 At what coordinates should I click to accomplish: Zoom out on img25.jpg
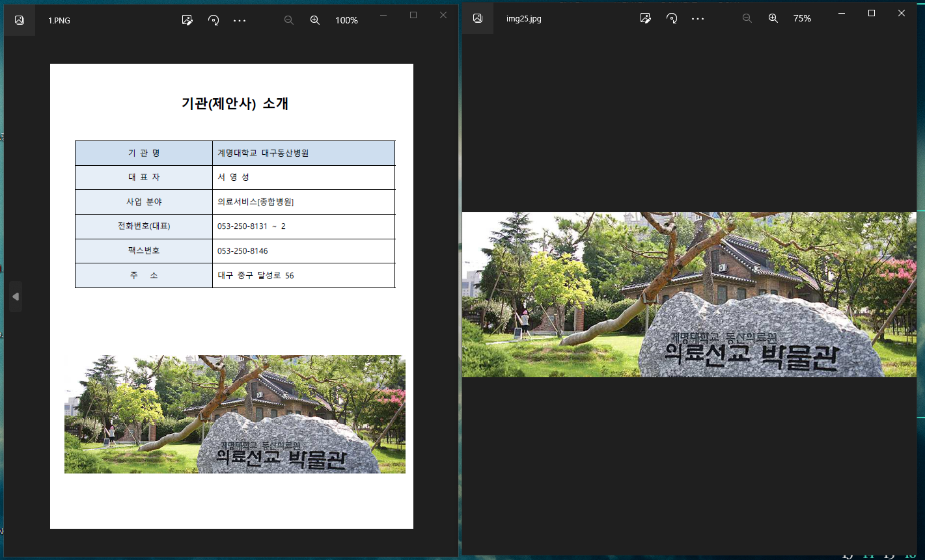(x=747, y=18)
